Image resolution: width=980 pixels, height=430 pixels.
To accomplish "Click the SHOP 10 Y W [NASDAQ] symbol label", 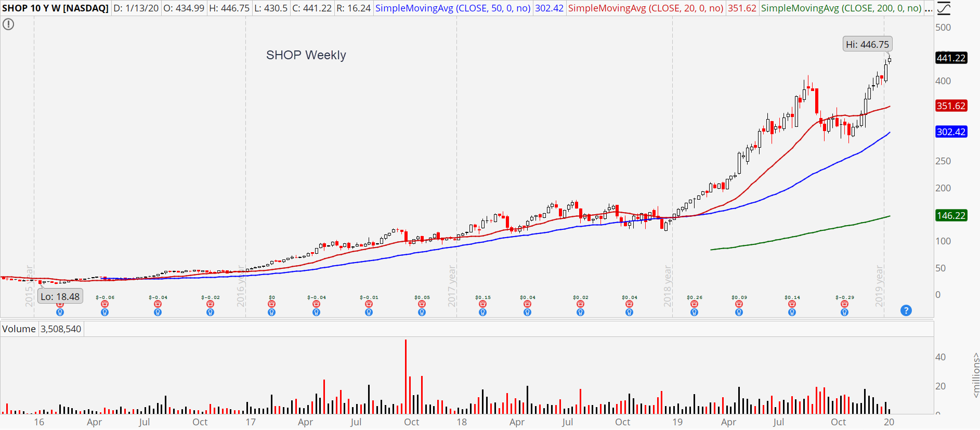I will pyautogui.click(x=55, y=8).
